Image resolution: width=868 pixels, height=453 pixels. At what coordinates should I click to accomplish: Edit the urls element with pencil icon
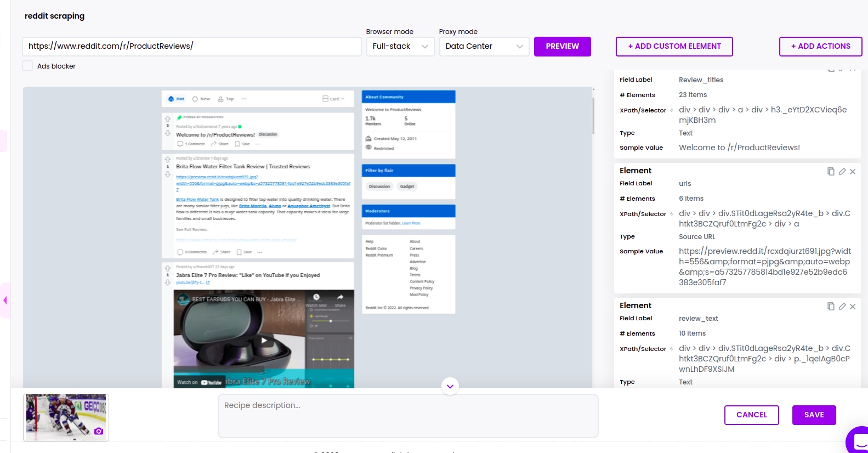[842, 172]
